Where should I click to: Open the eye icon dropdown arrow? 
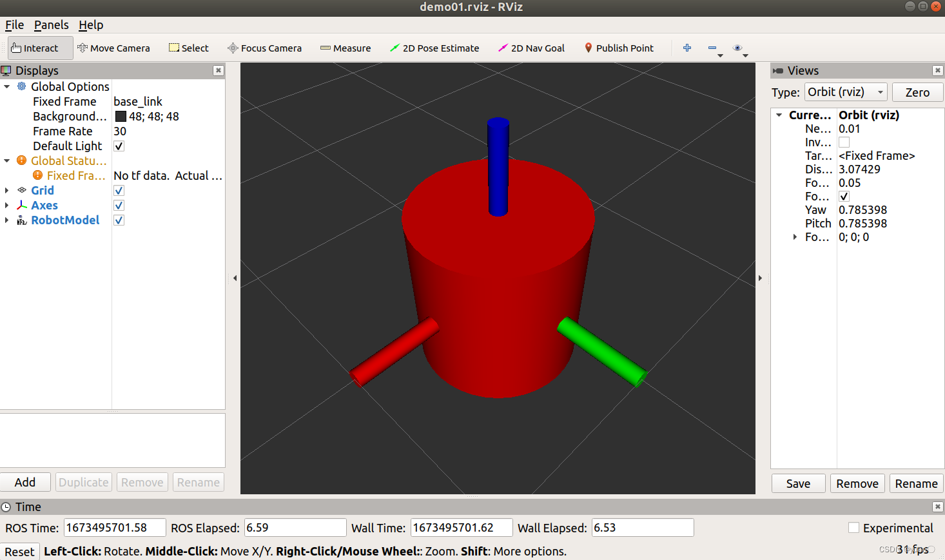click(745, 56)
